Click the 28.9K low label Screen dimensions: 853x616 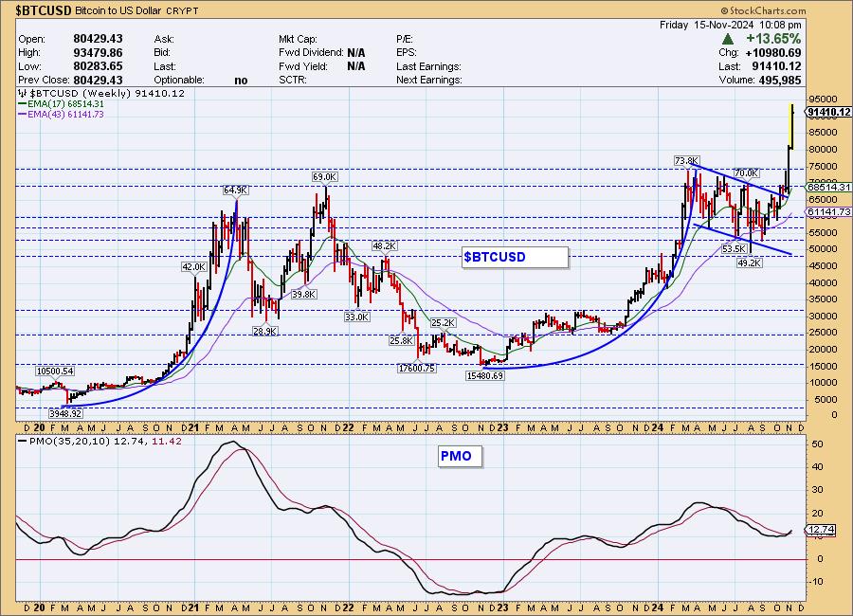point(265,331)
